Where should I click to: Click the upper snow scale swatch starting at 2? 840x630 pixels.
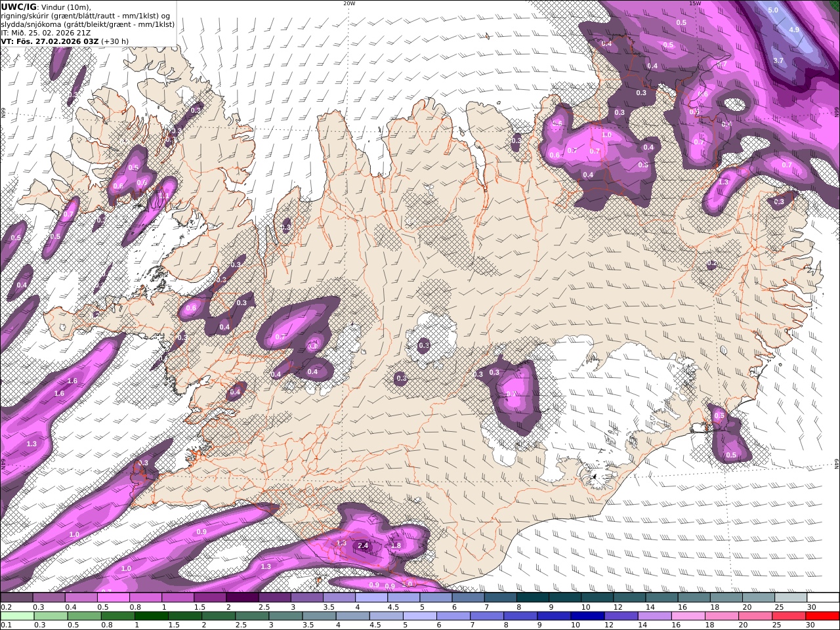click(242, 598)
